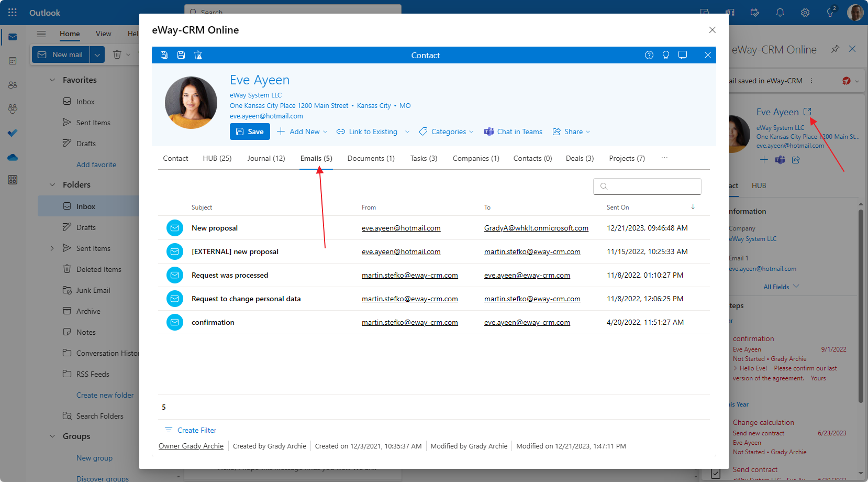Expand All Fields in side pane
Viewport: 868px width, 482px height.
[781, 287]
